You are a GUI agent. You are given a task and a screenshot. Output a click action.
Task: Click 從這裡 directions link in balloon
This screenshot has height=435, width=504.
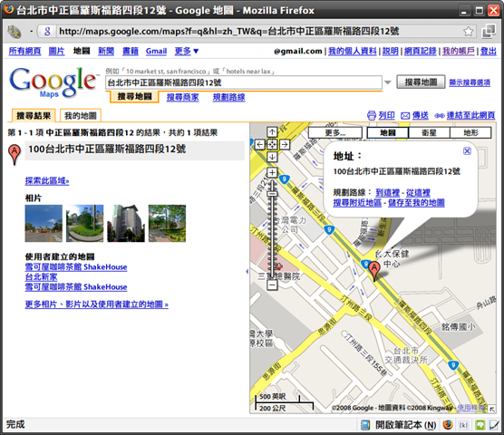[x=418, y=193]
